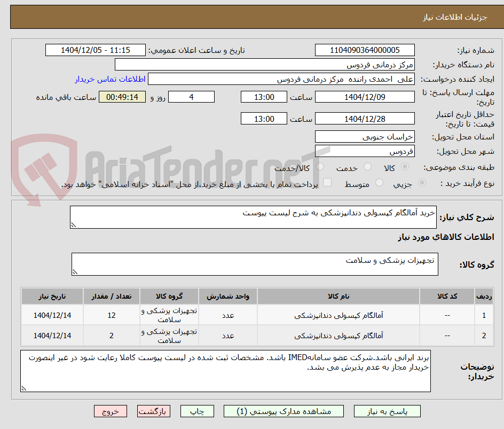Viewport: 504px width, 429px height.
Task: Click row 2 item name آمالگام کپسولی دندانپزشکی
Action: (338, 336)
